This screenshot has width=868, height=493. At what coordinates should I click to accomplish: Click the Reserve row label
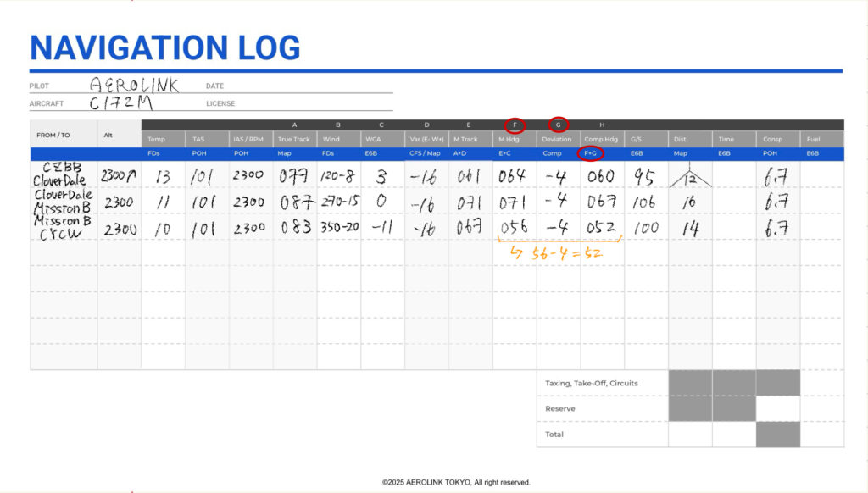pos(559,408)
